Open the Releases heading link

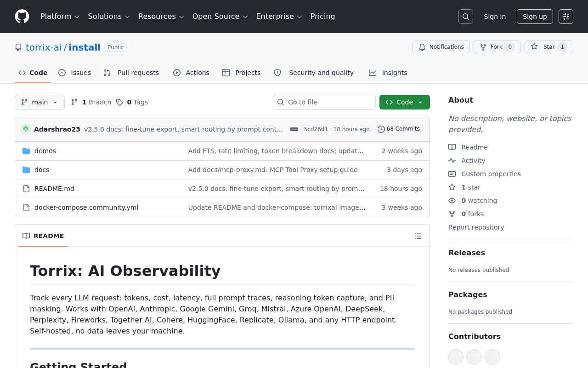(467, 253)
